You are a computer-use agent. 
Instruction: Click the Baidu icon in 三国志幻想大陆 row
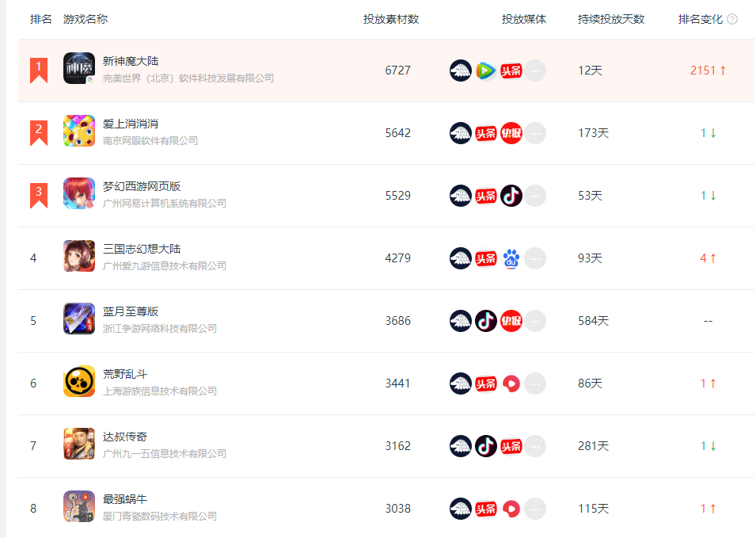[x=511, y=258]
